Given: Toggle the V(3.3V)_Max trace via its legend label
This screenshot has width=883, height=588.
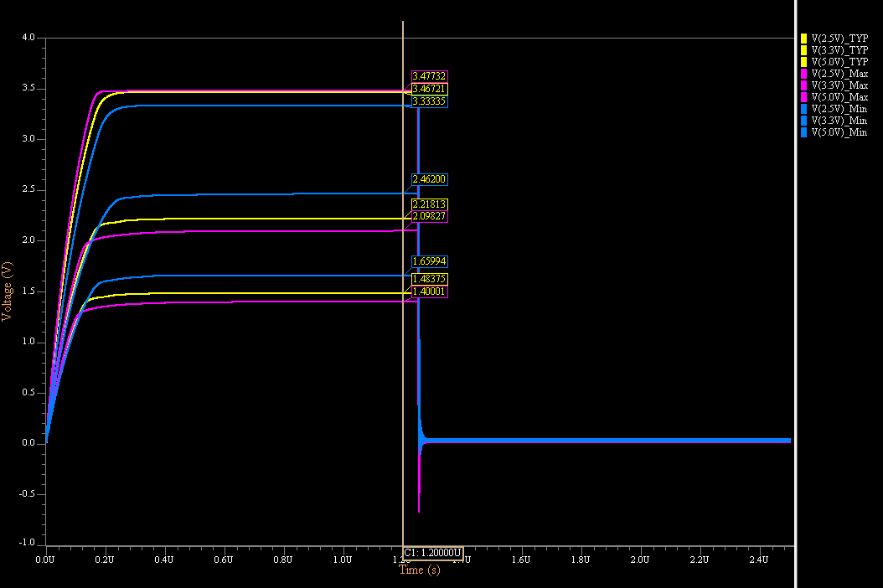Looking at the screenshot, I should [839, 85].
